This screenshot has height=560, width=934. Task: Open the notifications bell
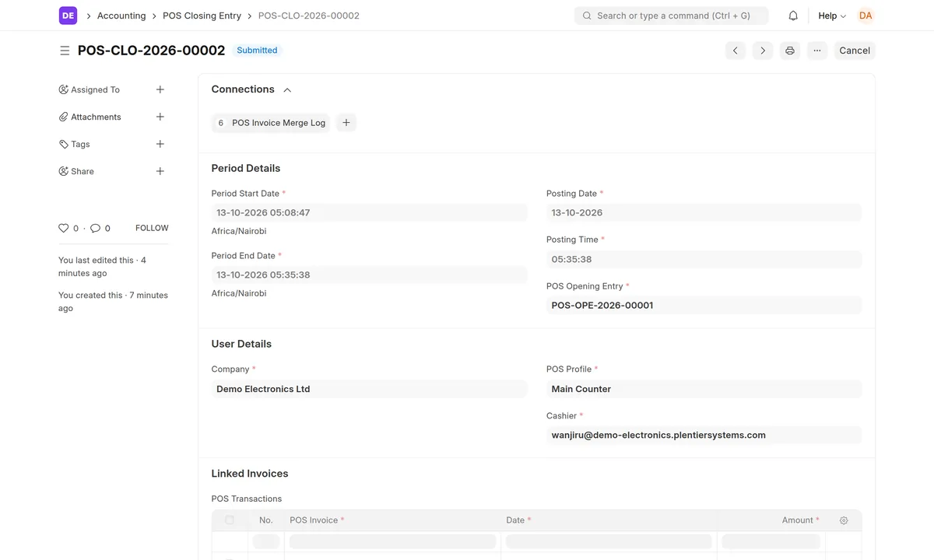793,16
